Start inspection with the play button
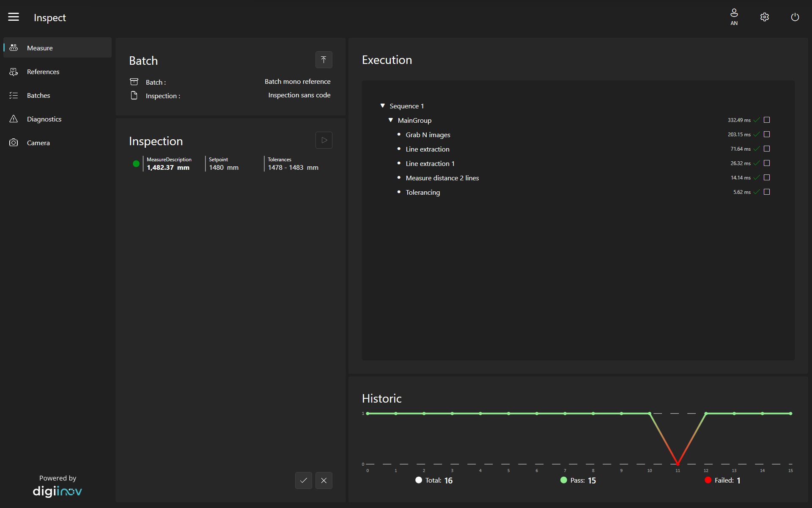The height and width of the screenshot is (508, 812). click(x=324, y=140)
